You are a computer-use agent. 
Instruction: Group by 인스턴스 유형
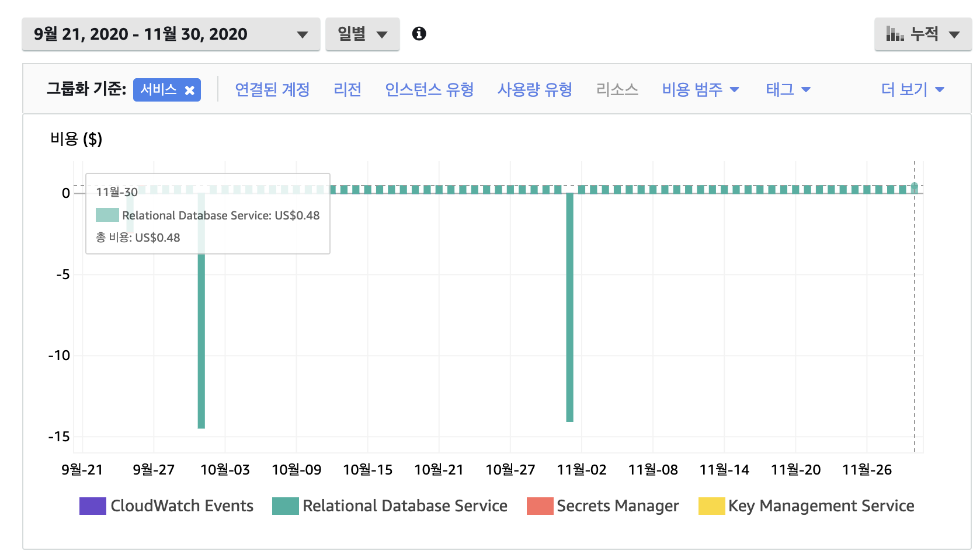point(429,90)
